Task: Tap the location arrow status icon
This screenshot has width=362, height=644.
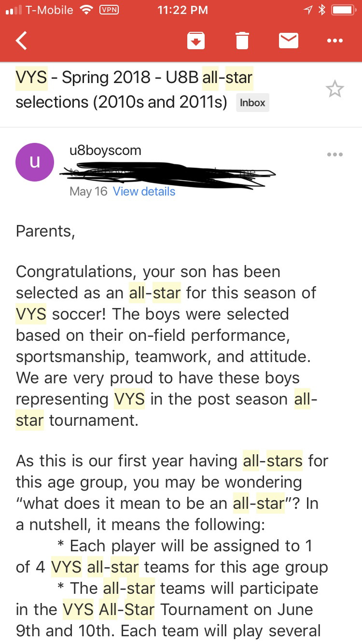Action: tap(307, 10)
